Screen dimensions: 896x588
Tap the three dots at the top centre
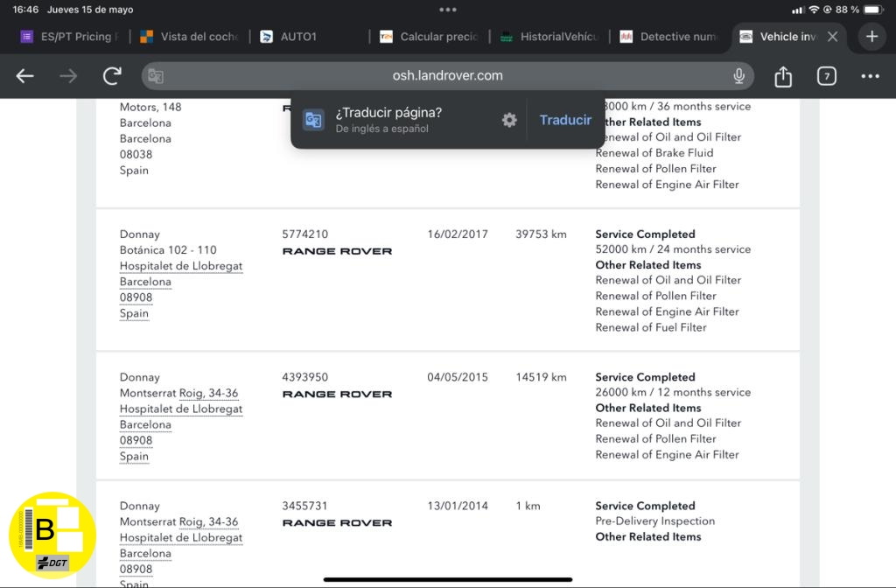448,10
